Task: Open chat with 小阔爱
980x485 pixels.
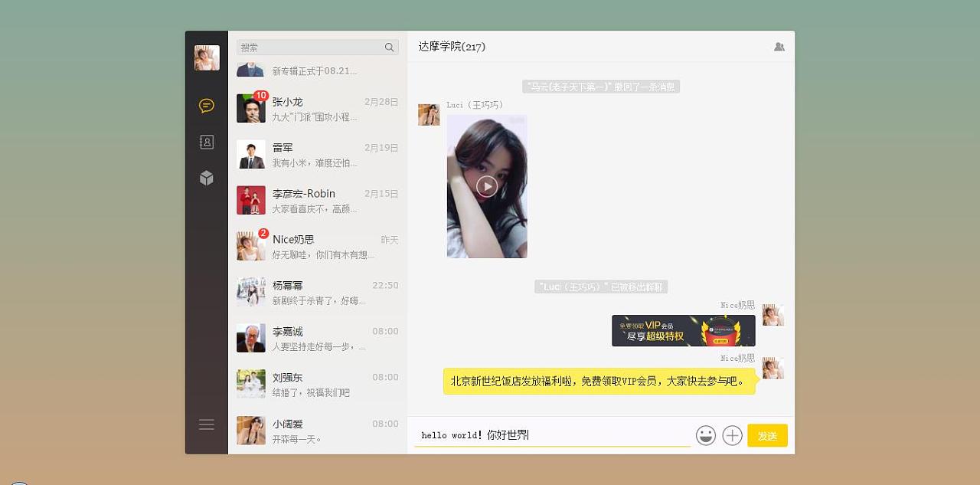Action: coord(317,431)
